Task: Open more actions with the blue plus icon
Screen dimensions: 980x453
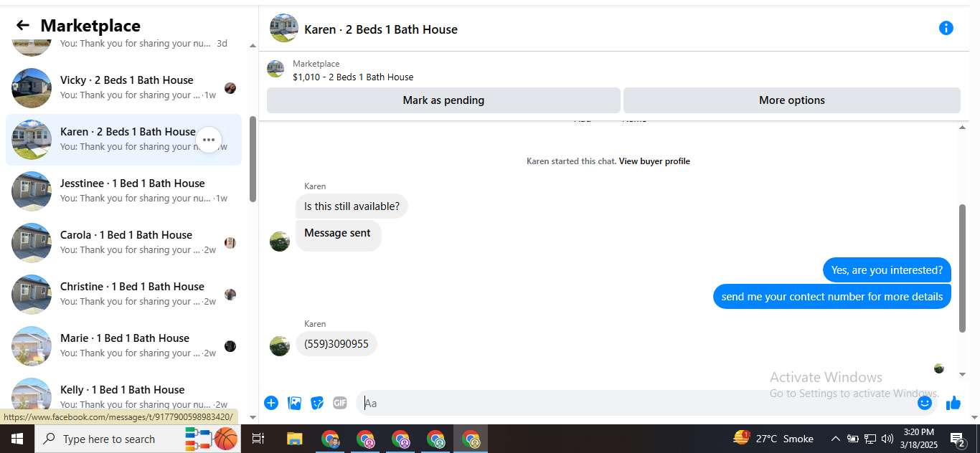Action: [271, 403]
